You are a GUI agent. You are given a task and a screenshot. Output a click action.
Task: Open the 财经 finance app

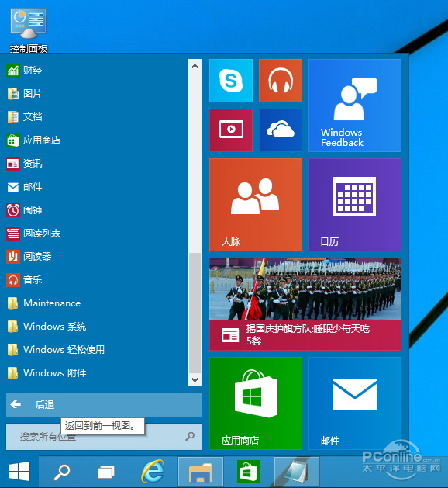[24, 71]
